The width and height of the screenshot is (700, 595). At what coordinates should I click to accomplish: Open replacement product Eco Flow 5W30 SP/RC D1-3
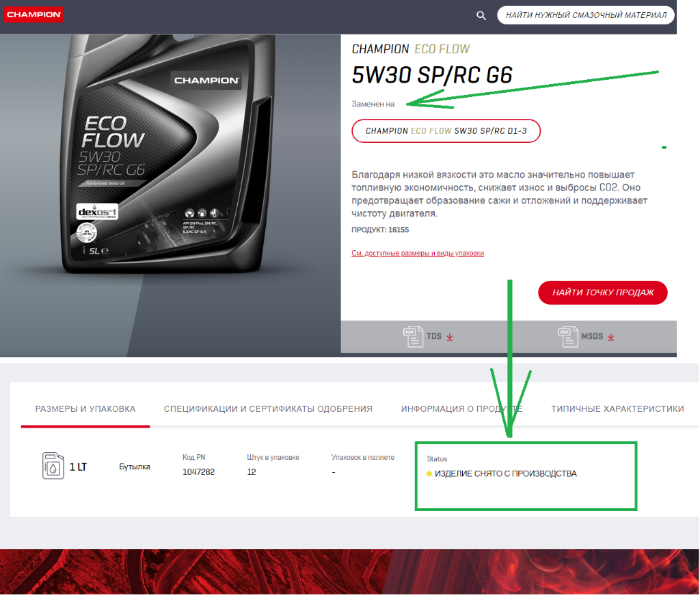pyautogui.click(x=446, y=131)
